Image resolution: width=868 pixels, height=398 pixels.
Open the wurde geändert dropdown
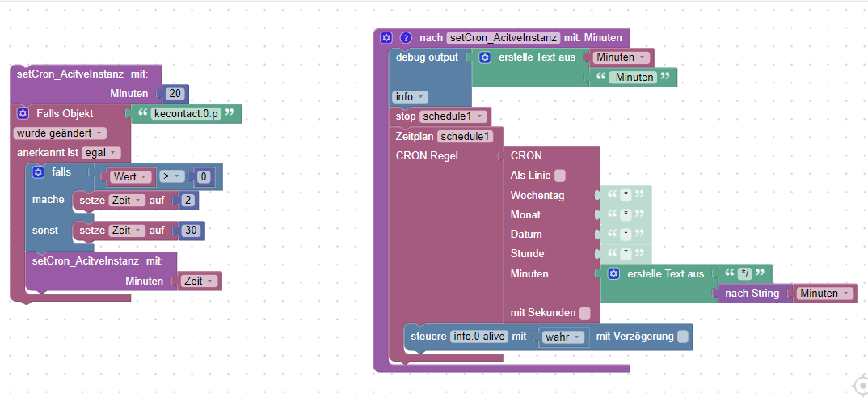coord(60,133)
